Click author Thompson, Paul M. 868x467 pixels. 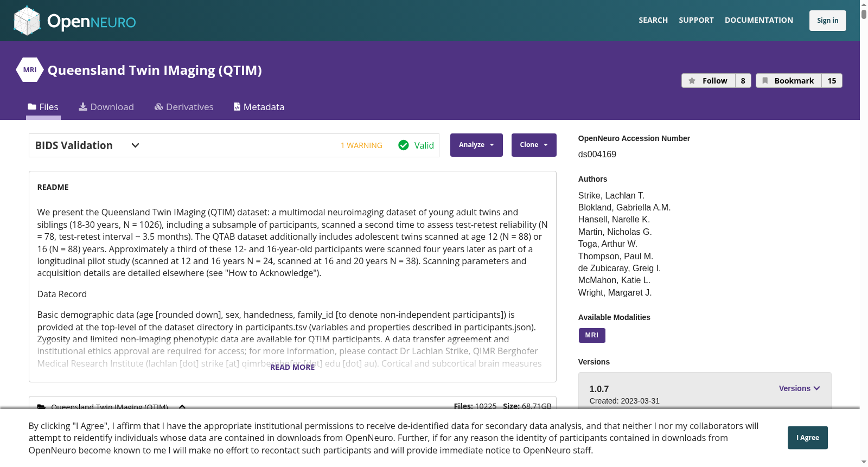click(x=616, y=256)
